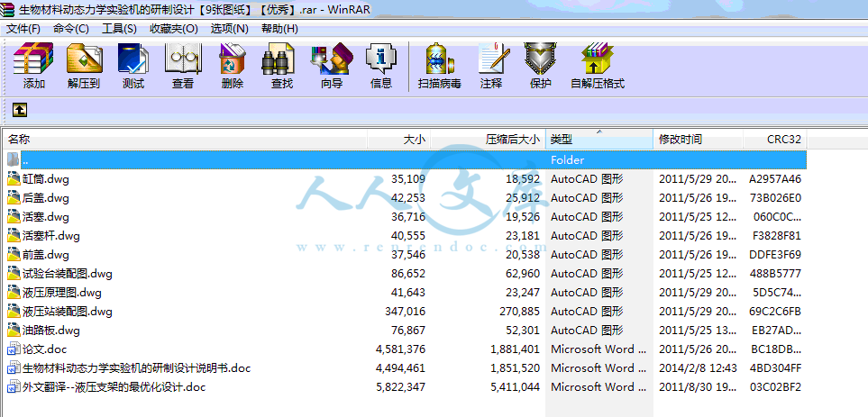The height and width of the screenshot is (417, 868).
Task: Click the icon of 油路板.dwg
Action: point(14,331)
